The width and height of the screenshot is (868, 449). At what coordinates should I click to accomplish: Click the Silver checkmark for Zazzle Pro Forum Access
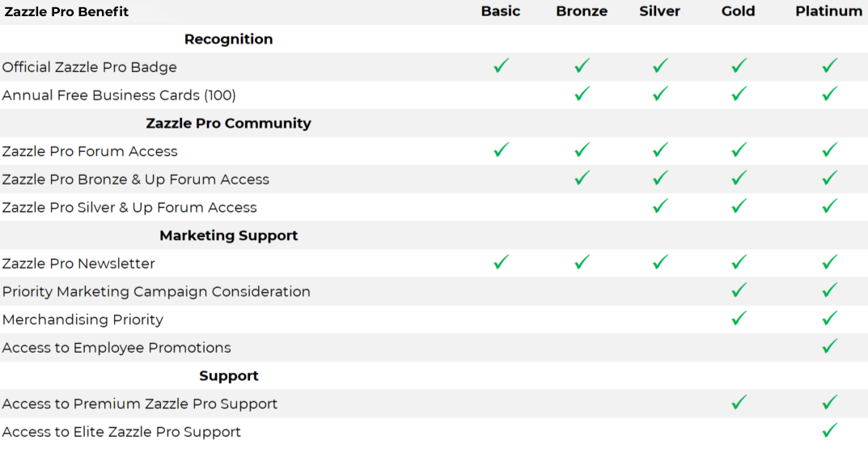660,150
